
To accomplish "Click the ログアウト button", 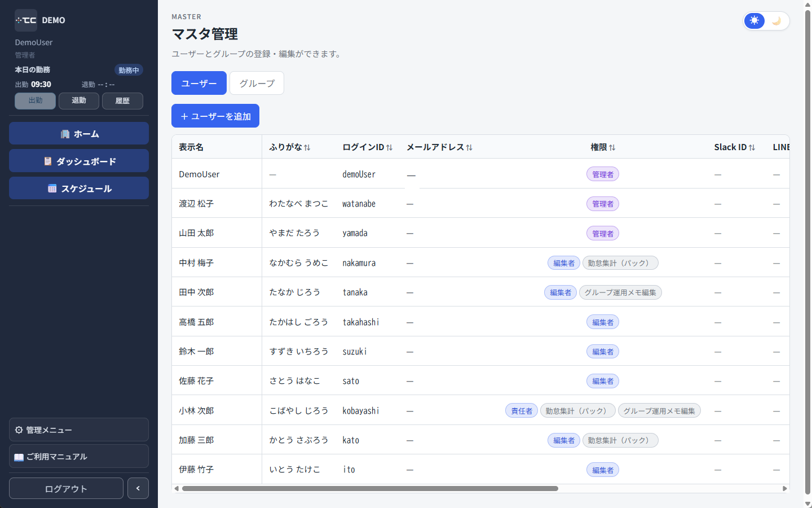I will (x=66, y=488).
